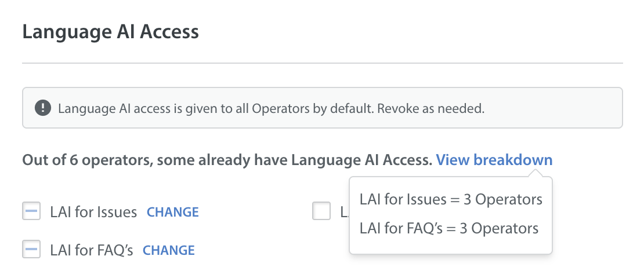This screenshot has height=278, width=644.
Task: Select the LAI for Issues label text
Action: click(93, 212)
